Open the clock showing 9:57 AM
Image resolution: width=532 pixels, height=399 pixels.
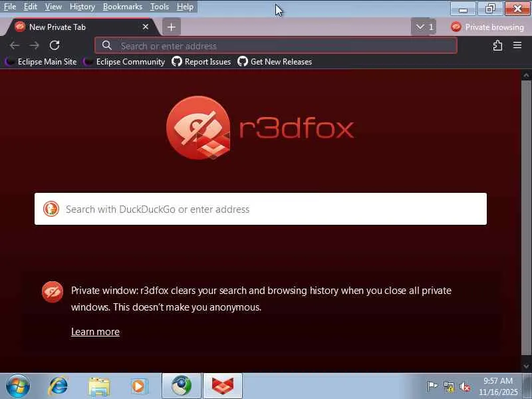[x=498, y=386]
